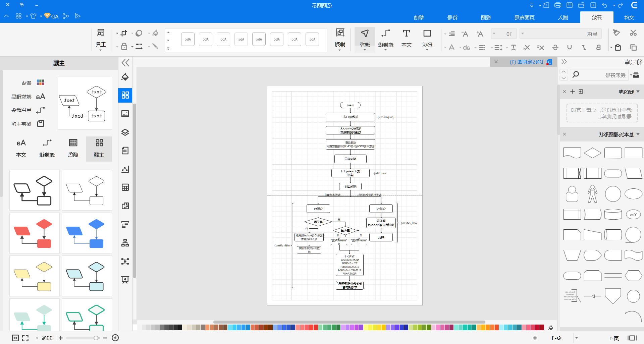Open the image panel in sidebar
The width and height of the screenshot is (644, 344).
coord(125,114)
